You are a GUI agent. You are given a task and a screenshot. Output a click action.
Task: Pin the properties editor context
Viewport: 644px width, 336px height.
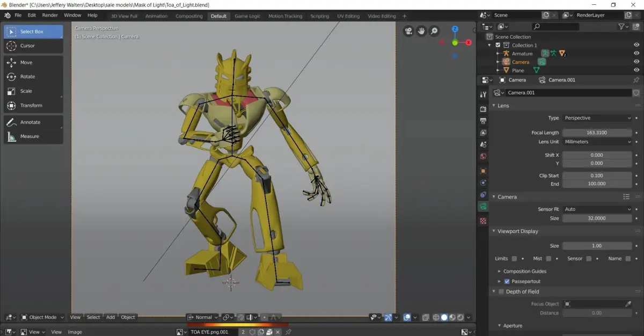click(636, 80)
